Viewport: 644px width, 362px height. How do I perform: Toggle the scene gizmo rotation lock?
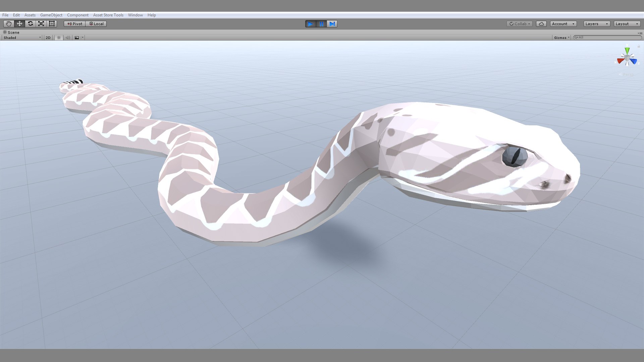click(x=639, y=46)
